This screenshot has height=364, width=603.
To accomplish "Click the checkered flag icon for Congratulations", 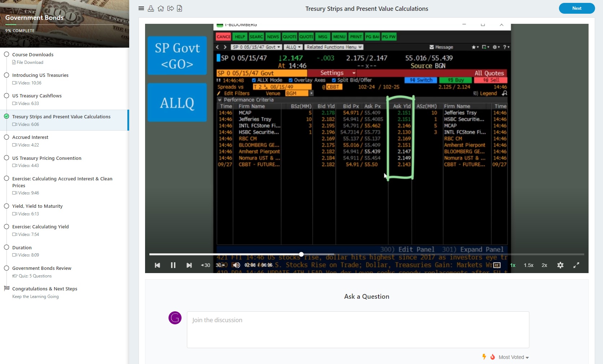I will [6, 288].
